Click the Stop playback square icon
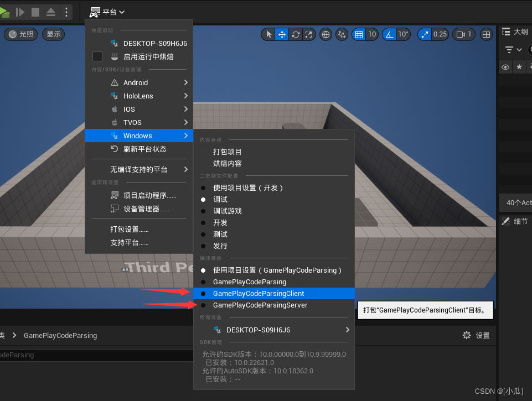The image size is (532, 401). [x=35, y=12]
